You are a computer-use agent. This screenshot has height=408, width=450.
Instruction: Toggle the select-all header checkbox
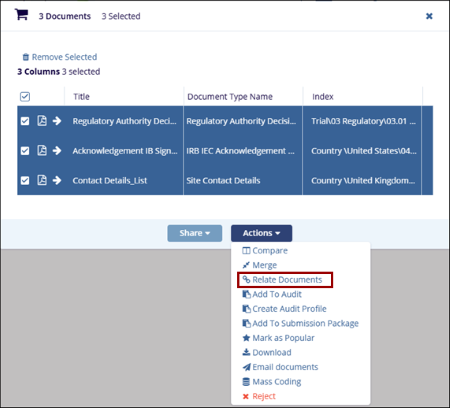(x=25, y=97)
